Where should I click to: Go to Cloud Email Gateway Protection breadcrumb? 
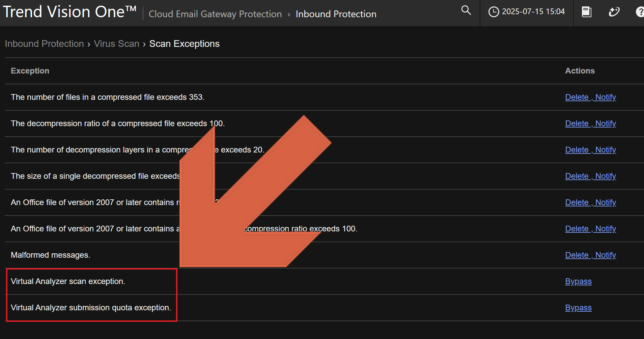tap(215, 14)
